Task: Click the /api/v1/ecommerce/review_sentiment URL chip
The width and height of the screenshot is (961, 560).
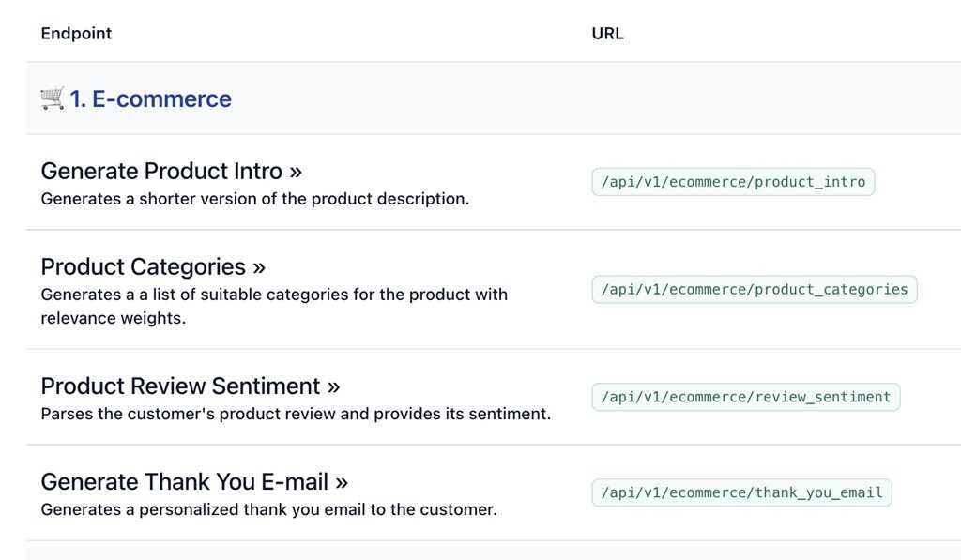Action: tap(745, 397)
